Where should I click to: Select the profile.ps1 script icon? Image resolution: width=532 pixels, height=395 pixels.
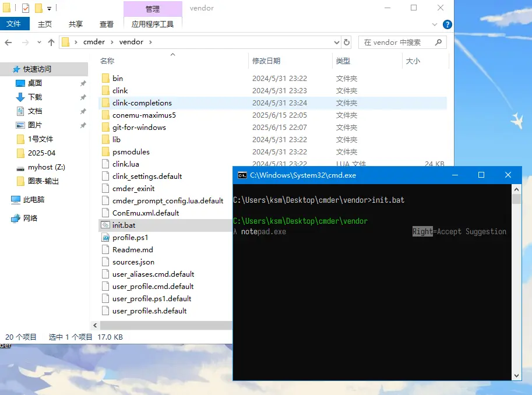pos(105,237)
